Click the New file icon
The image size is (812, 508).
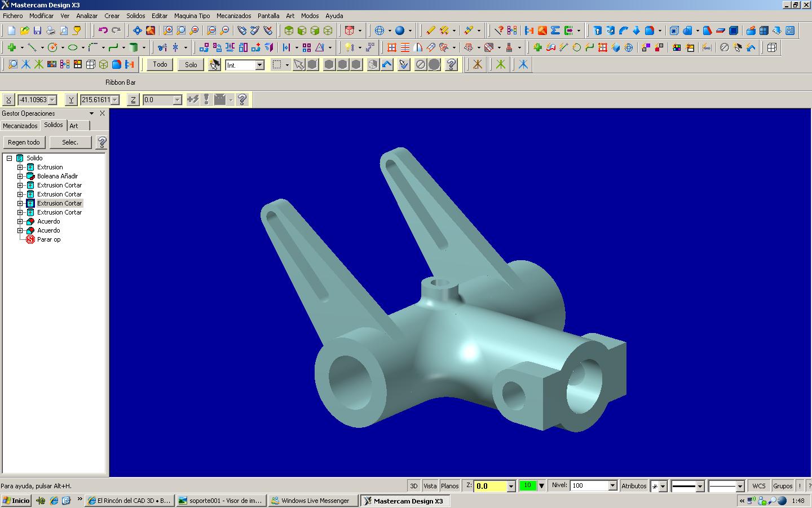11,30
